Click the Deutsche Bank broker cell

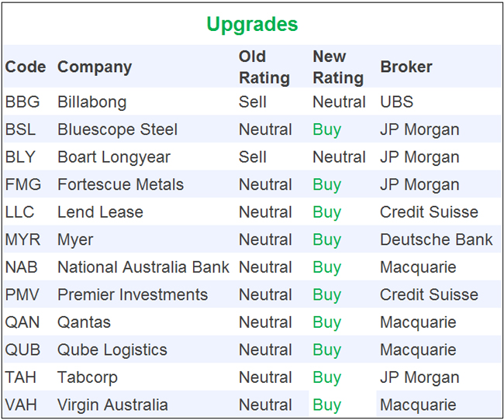coord(436,239)
